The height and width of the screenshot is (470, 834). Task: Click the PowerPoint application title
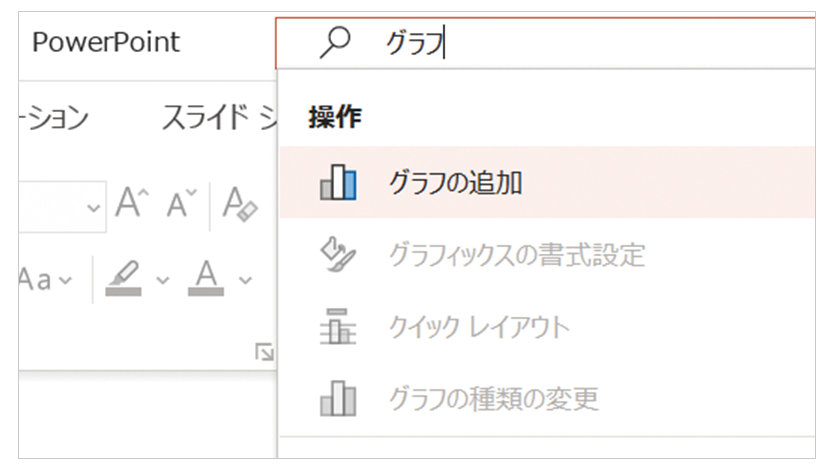tap(106, 42)
